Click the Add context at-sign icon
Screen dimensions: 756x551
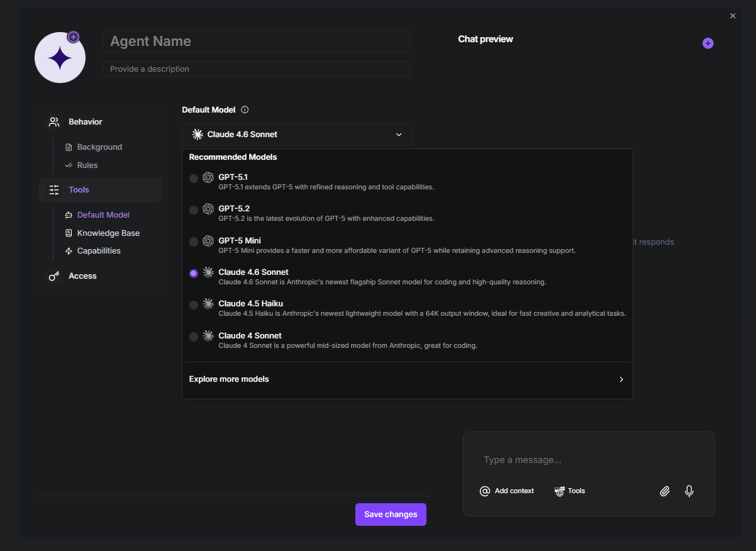coord(485,491)
